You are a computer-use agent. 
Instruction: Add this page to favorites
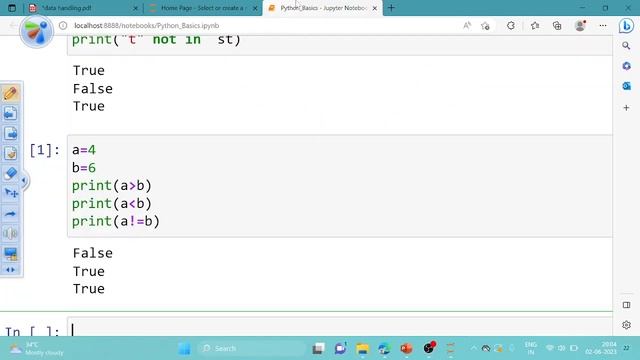pyautogui.click(x=485, y=26)
